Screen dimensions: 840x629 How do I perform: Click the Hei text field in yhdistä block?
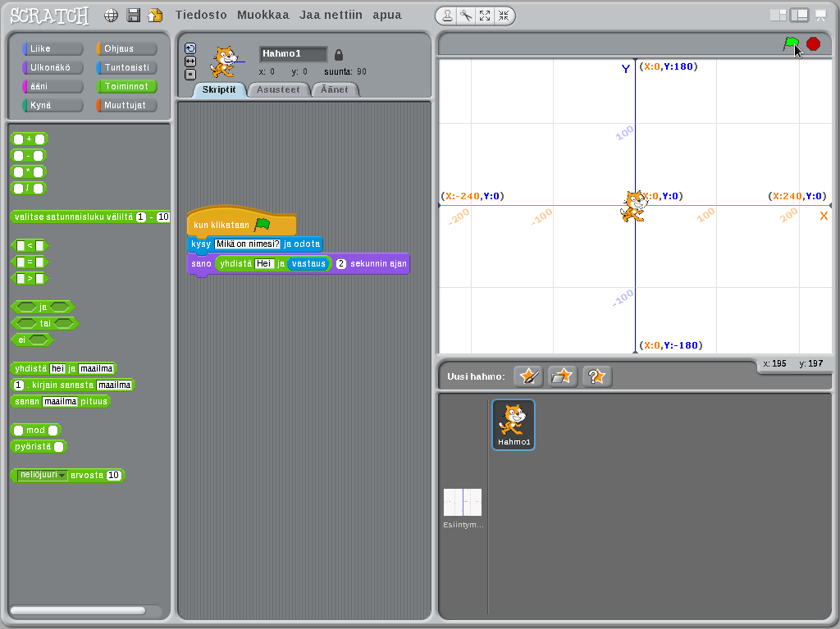[x=264, y=263]
